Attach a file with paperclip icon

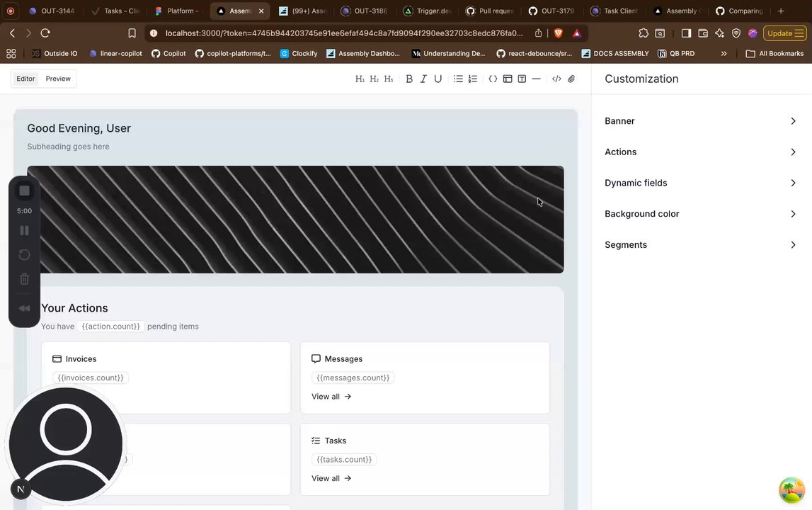[x=571, y=79]
